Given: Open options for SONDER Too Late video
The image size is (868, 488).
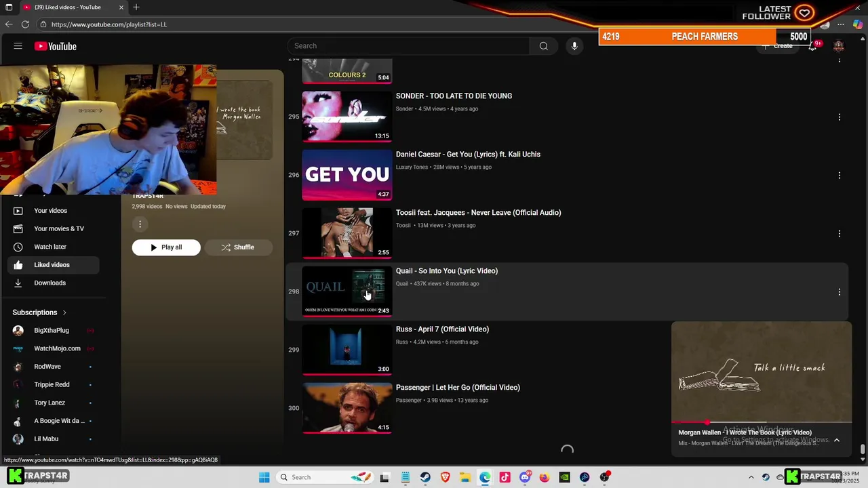Looking at the screenshot, I should click(839, 117).
